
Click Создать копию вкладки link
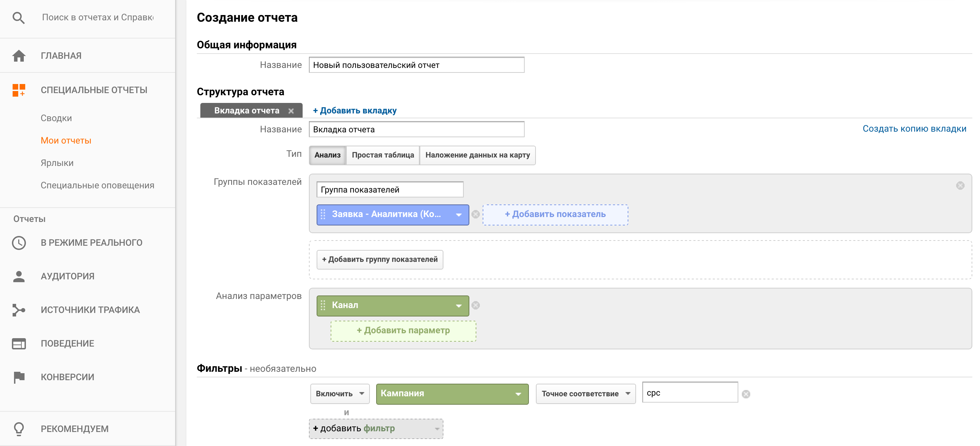click(x=914, y=129)
